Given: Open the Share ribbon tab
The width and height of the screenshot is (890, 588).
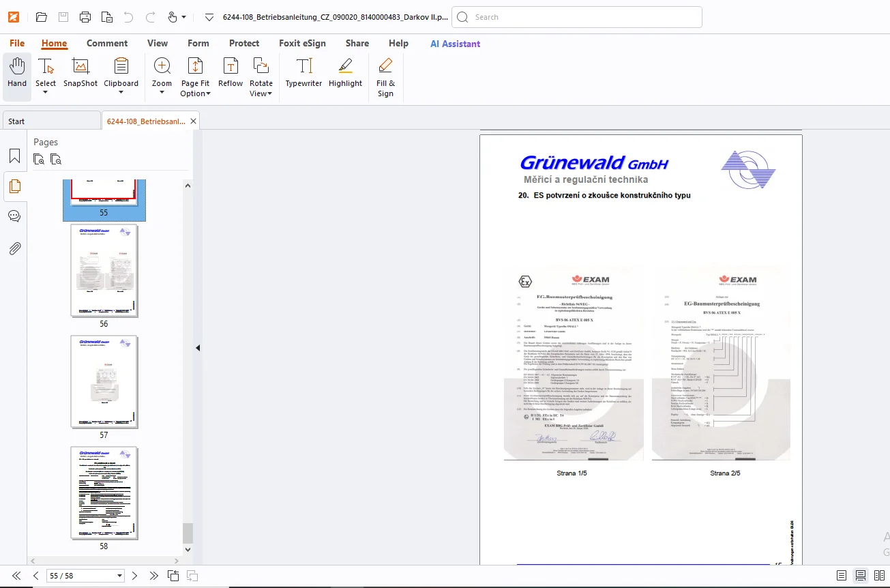Looking at the screenshot, I should pos(357,43).
